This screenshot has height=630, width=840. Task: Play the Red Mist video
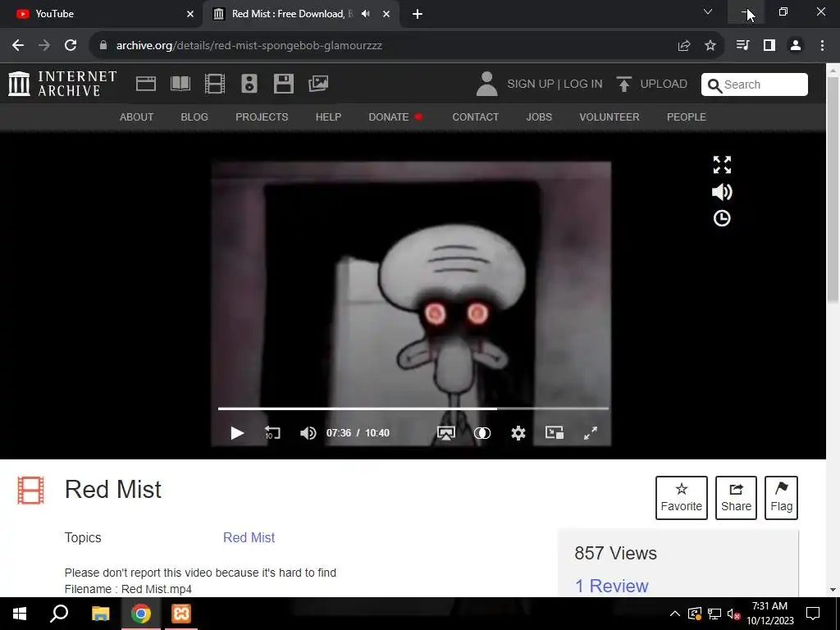(237, 433)
